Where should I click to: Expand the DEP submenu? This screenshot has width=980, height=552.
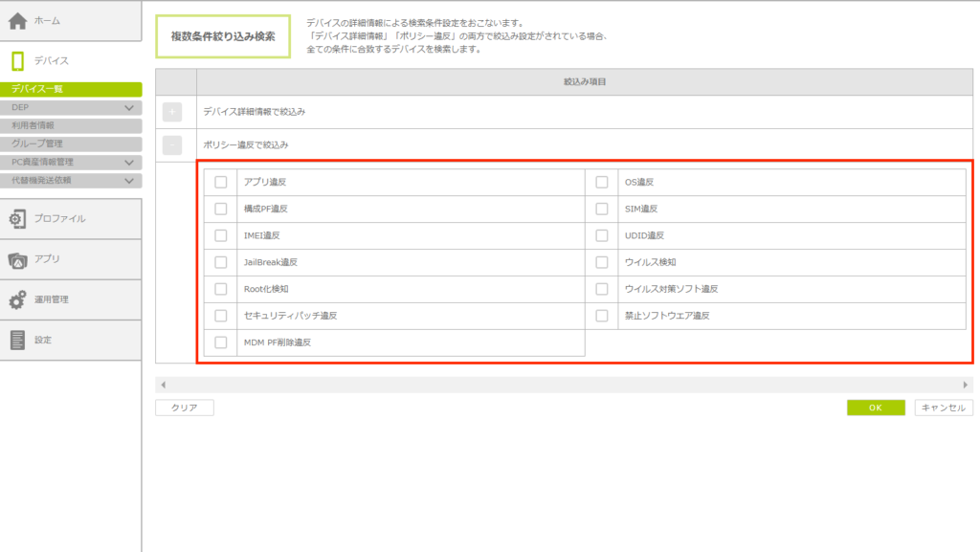click(130, 108)
